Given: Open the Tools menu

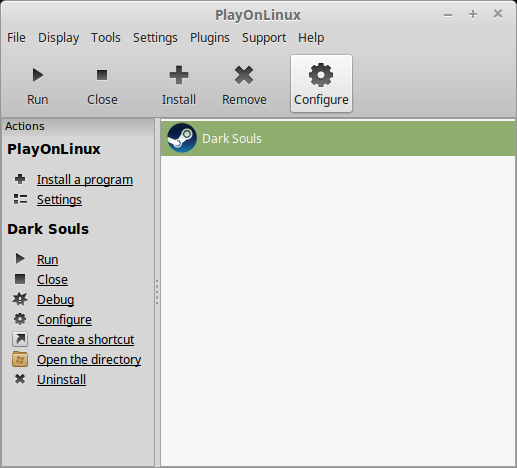Looking at the screenshot, I should point(106,38).
